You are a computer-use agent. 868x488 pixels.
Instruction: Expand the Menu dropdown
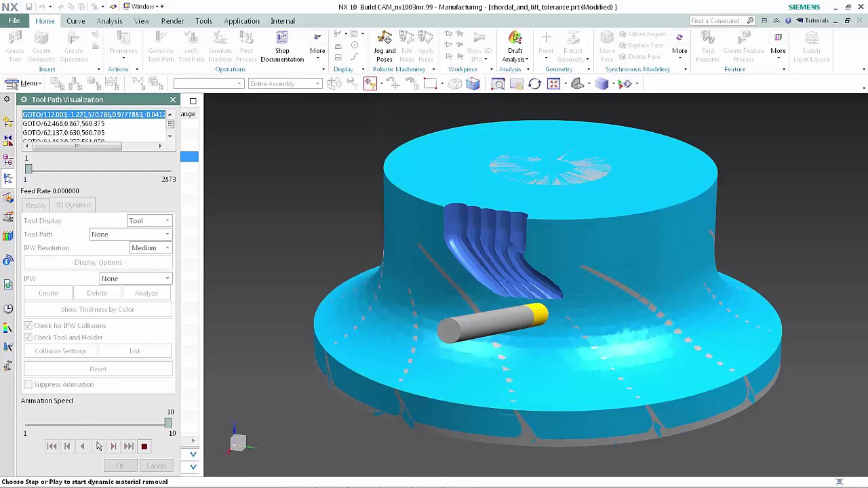pos(24,83)
